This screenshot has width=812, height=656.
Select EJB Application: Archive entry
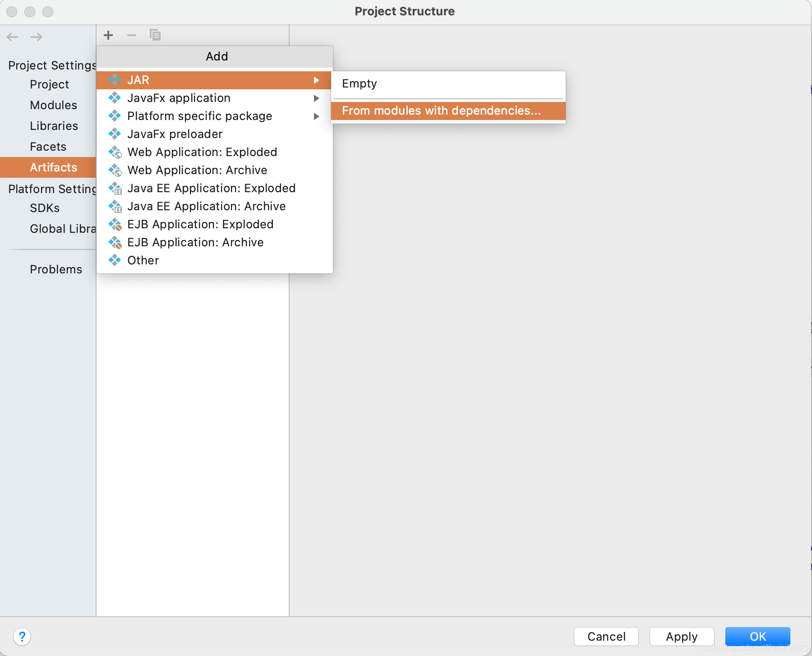(215, 242)
